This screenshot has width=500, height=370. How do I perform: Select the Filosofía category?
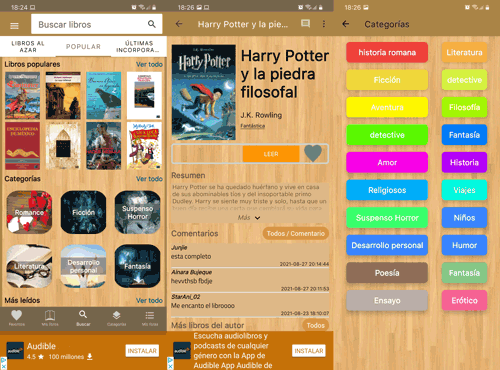pos(464,107)
